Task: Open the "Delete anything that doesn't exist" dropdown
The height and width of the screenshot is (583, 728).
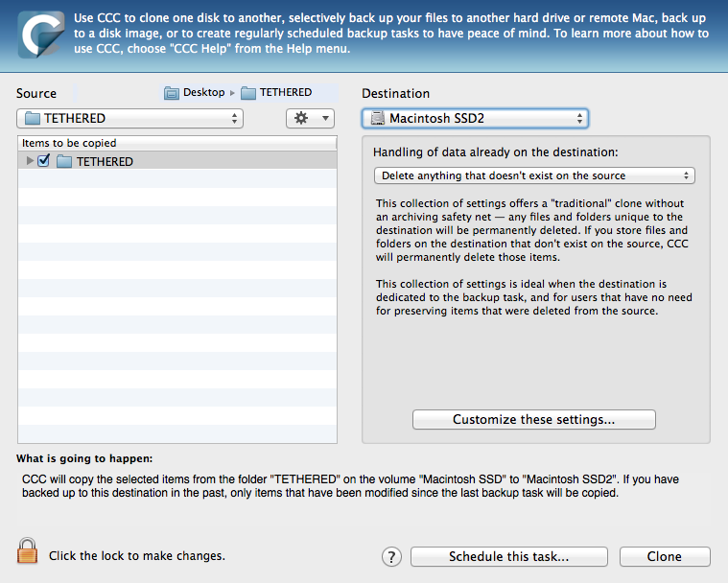Action: pos(534,175)
